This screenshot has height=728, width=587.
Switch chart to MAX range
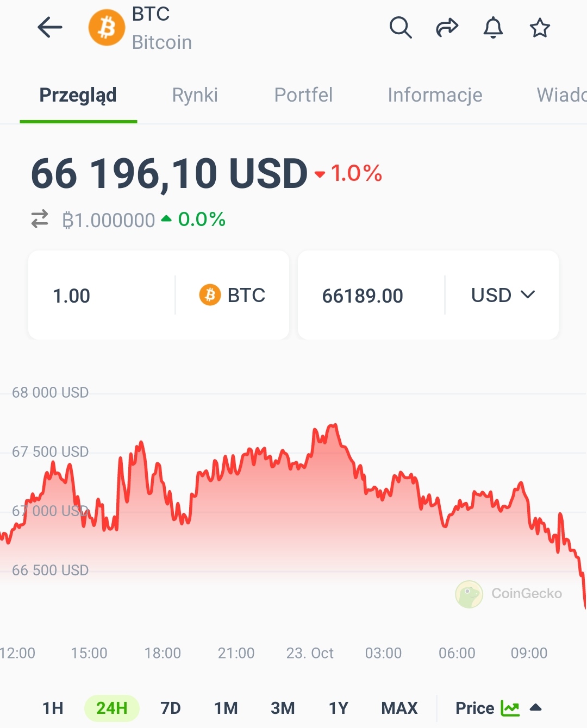point(399,708)
